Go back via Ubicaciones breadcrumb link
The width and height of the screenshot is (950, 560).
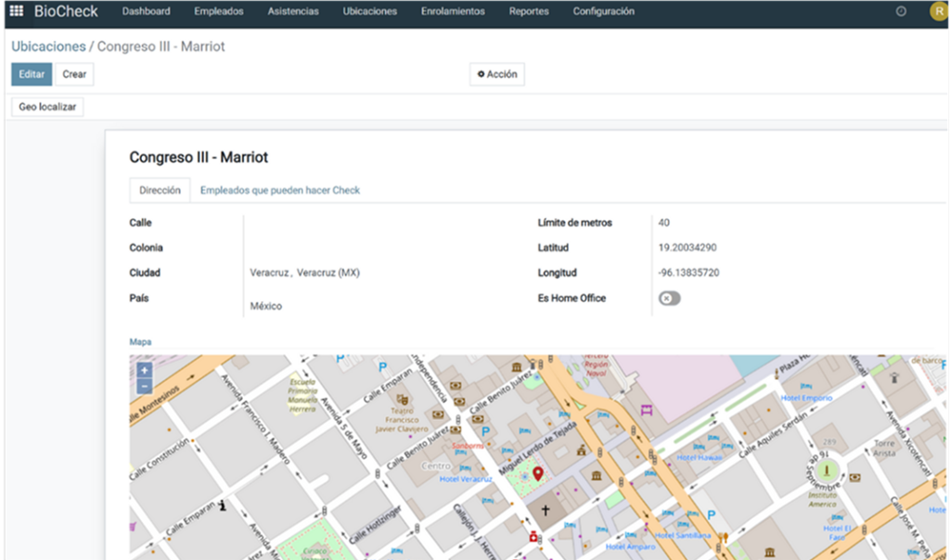click(x=48, y=46)
